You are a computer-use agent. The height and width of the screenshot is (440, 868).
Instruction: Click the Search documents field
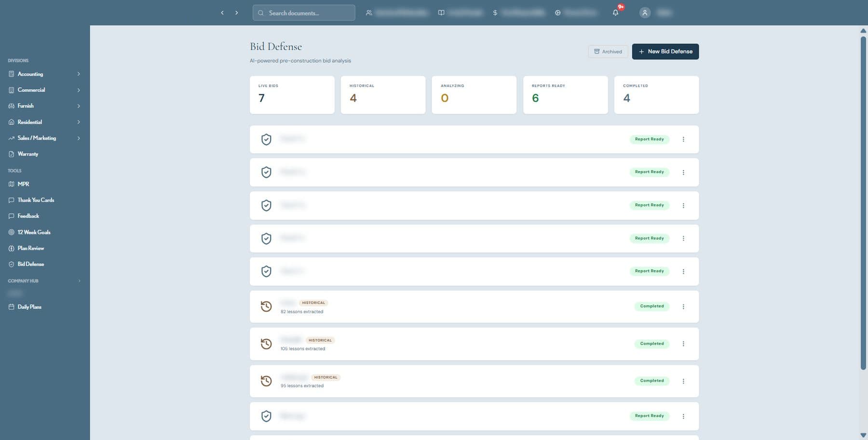coord(304,13)
